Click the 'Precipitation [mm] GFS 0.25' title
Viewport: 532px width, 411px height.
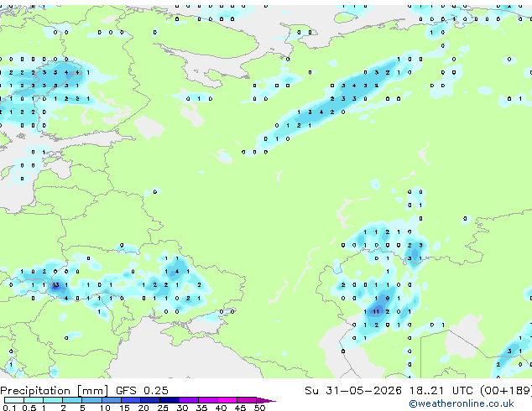[84, 391]
